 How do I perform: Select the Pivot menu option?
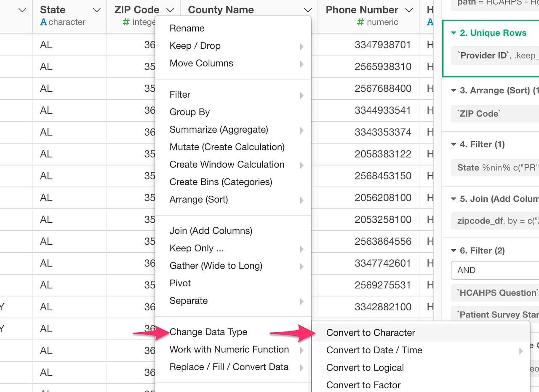point(180,283)
